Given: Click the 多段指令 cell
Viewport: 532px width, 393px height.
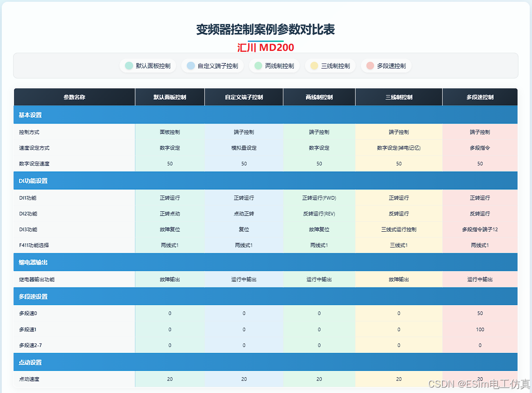Looking at the screenshot, I should (480, 148).
